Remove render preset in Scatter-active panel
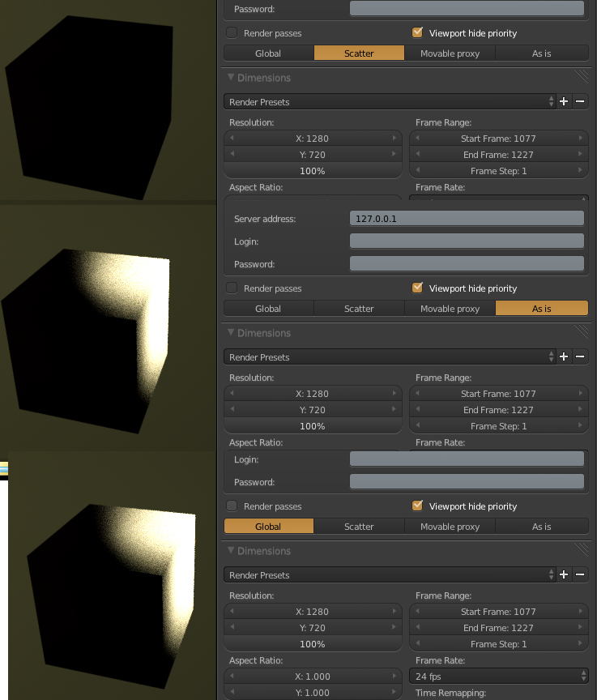The image size is (597, 700). [580, 102]
